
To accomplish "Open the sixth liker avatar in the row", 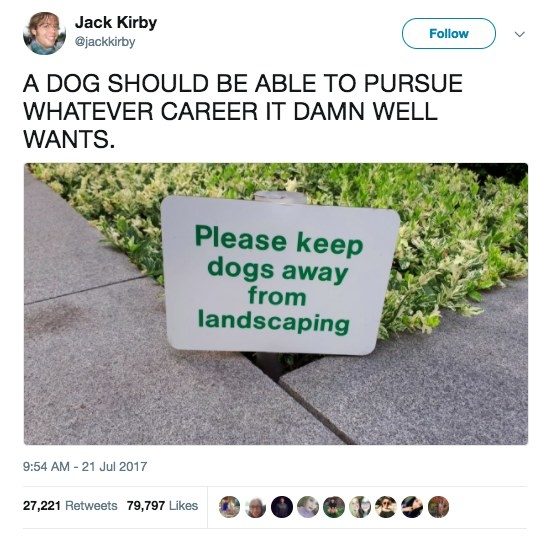I will (360, 507).
